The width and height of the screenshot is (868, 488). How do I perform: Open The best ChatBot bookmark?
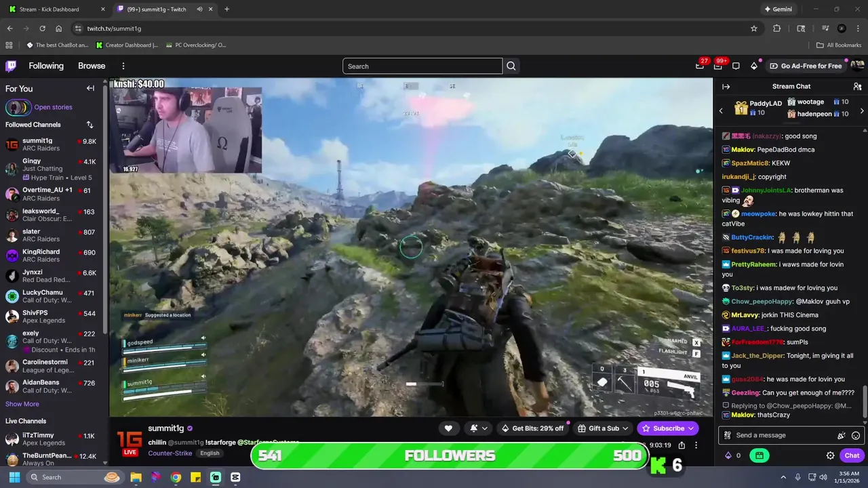coord(58,45)
